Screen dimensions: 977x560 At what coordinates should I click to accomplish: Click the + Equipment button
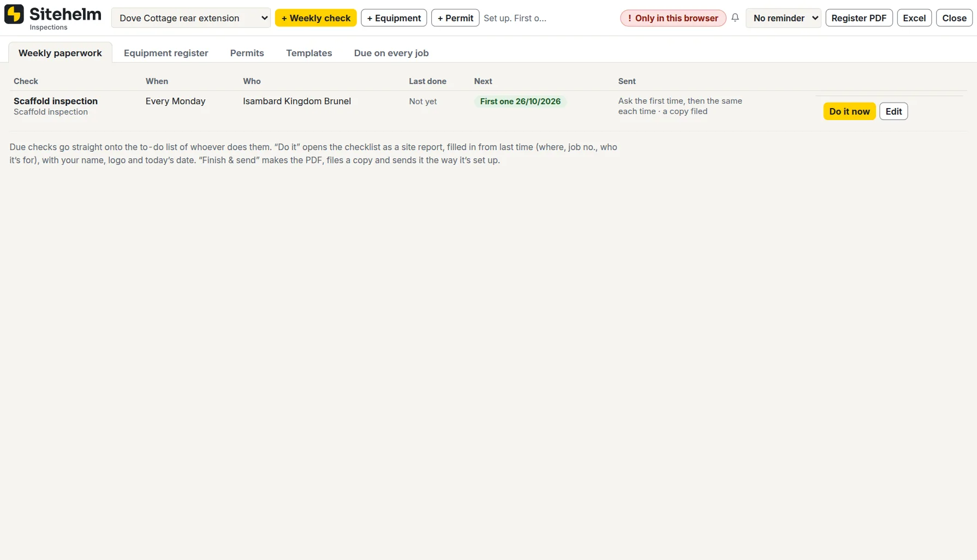pos(394,18)
